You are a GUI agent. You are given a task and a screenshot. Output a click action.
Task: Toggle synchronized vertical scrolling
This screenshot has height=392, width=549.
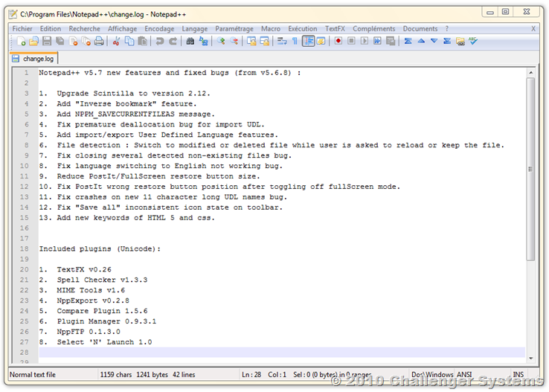[x=251, y=42]
